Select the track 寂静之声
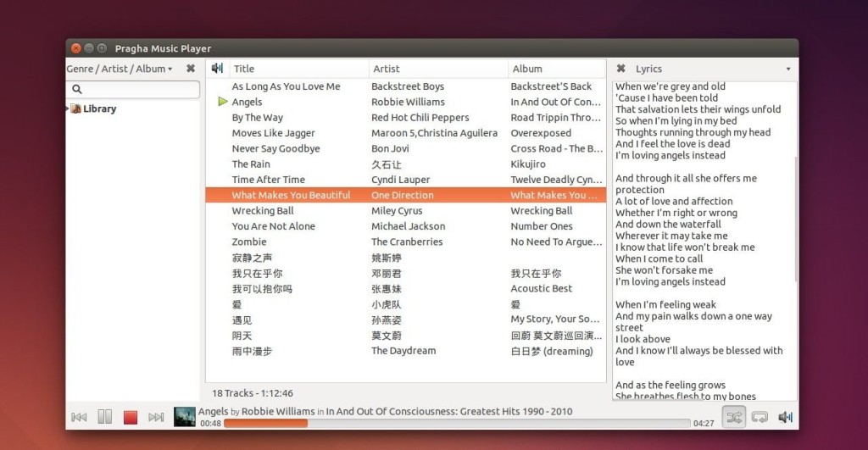The width and height of the screenshot is (868, 450). 252,258
